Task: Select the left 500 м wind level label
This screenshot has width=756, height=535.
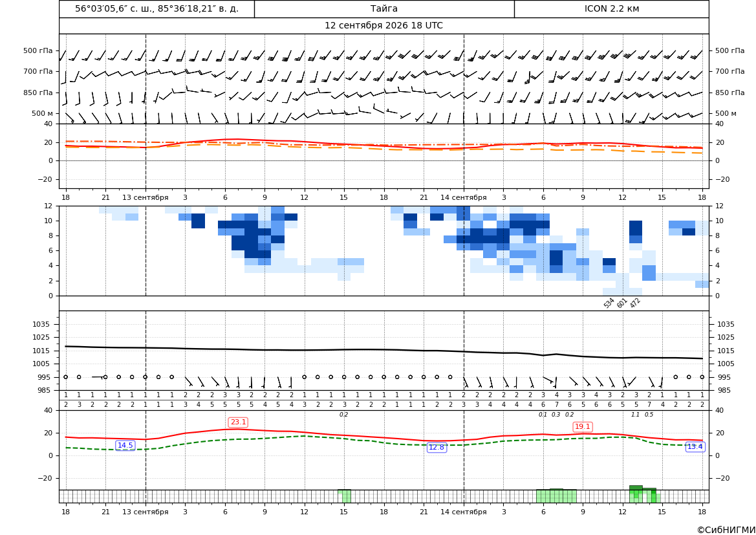Action: [x=43, y=113]
